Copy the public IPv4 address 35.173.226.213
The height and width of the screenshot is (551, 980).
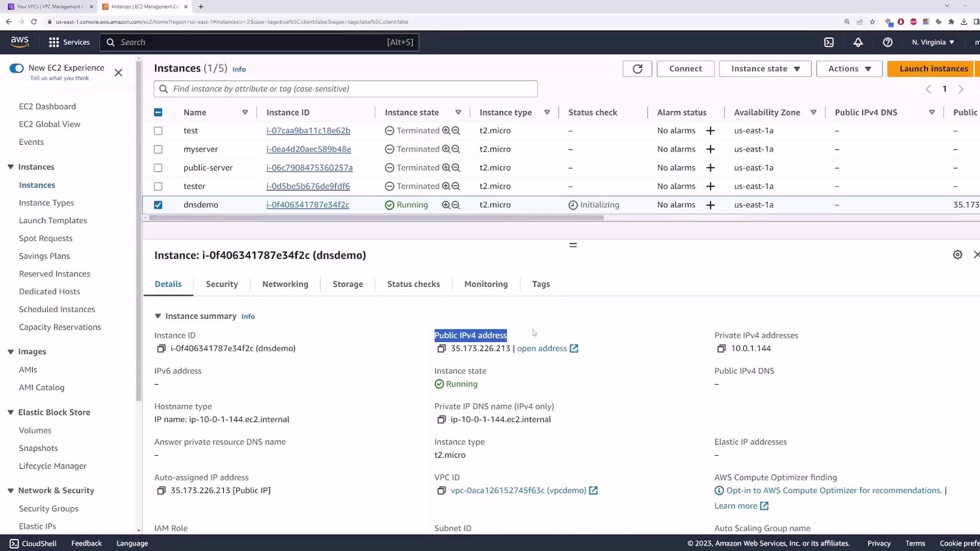(442, 348)
